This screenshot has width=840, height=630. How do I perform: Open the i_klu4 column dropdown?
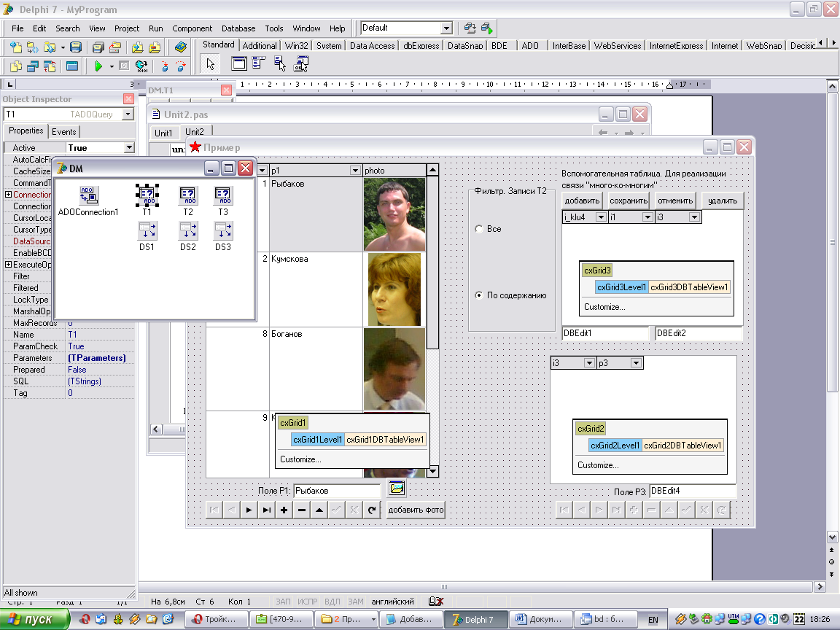click(601, 217)
